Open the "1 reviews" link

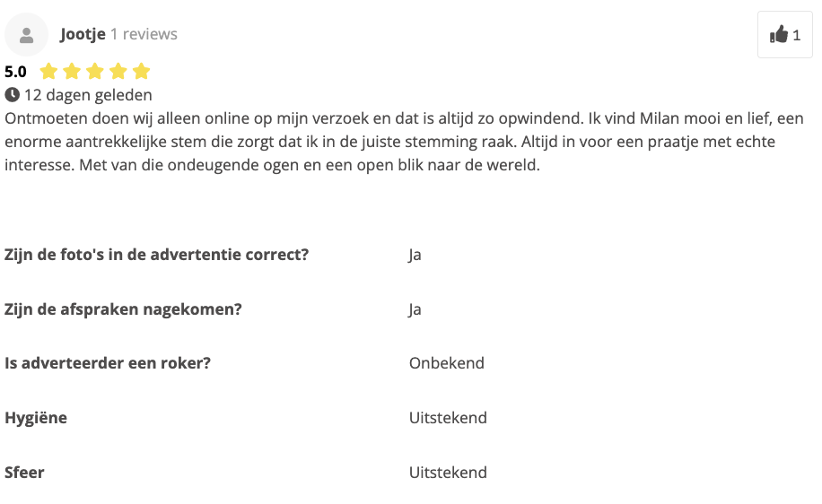click(144, 34)
